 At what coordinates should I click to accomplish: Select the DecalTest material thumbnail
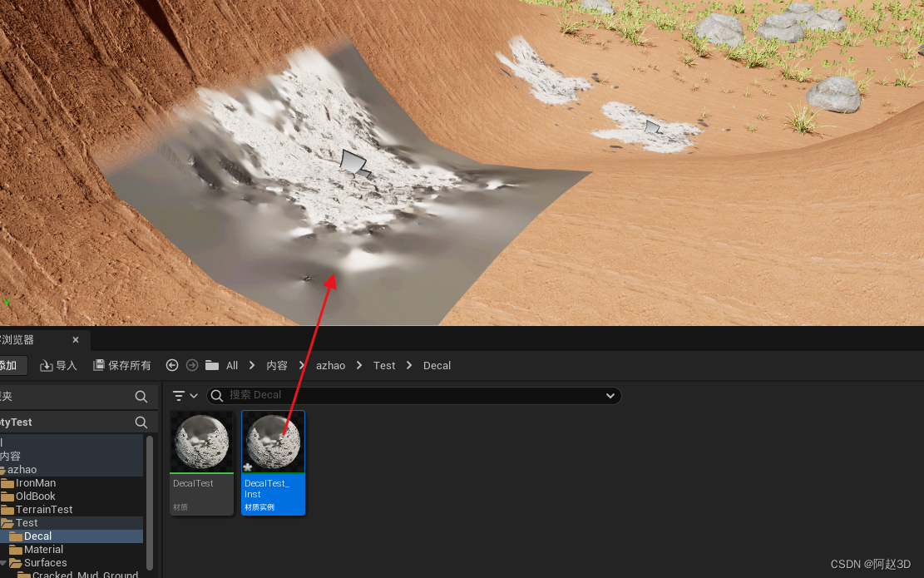pyautogui.click(x=201, y=442)
